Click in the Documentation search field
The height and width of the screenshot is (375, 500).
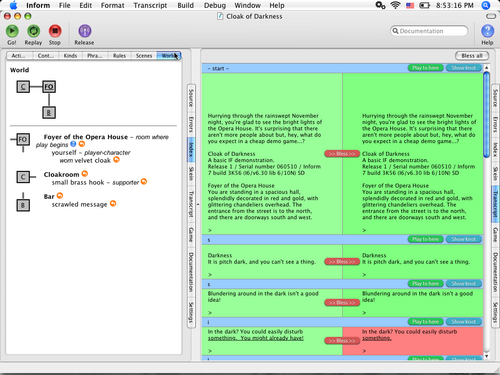tap(429, 31)
